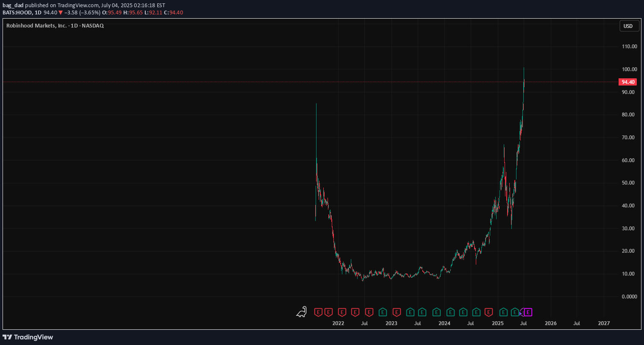The image size is (644, 345).
Task: Click the 2025 label on the time axis
Action: click(498, 323)
